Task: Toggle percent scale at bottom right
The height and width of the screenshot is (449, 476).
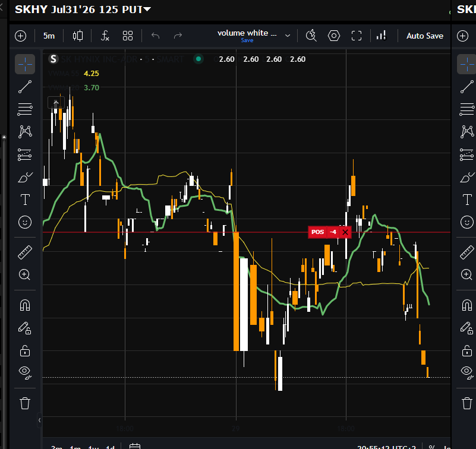Action: pyautogui.click(x=431, y=447)
